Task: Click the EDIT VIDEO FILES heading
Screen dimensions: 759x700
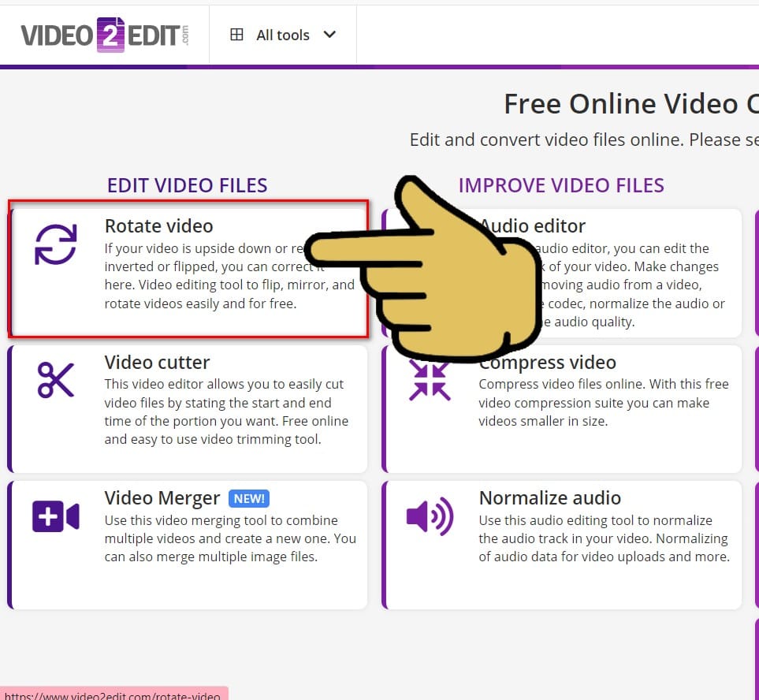Action: pos(188,185)
